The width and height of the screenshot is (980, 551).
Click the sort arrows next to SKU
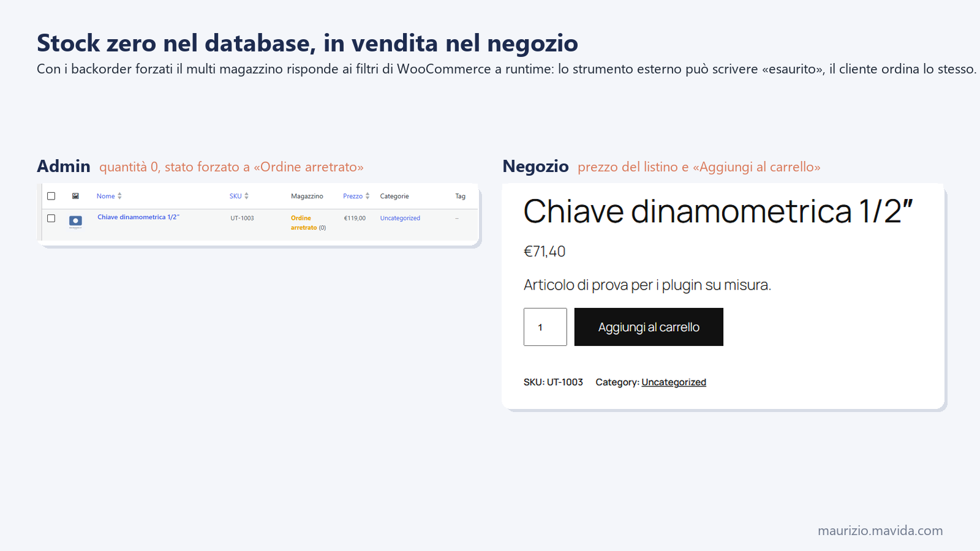(246, 196)
